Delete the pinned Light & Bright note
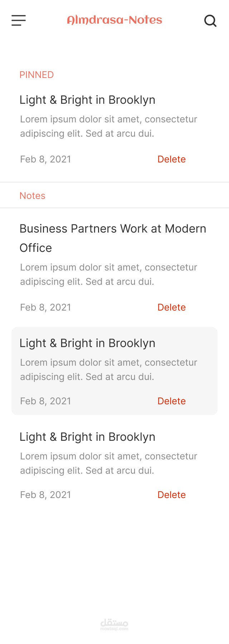Screen dimensions: 229x644 click(171, 159)
